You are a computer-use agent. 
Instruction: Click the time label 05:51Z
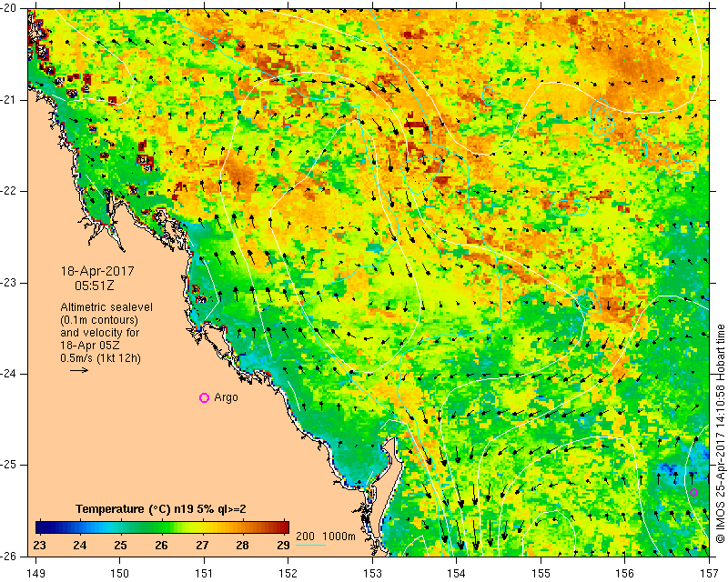(x=95, y=286)
